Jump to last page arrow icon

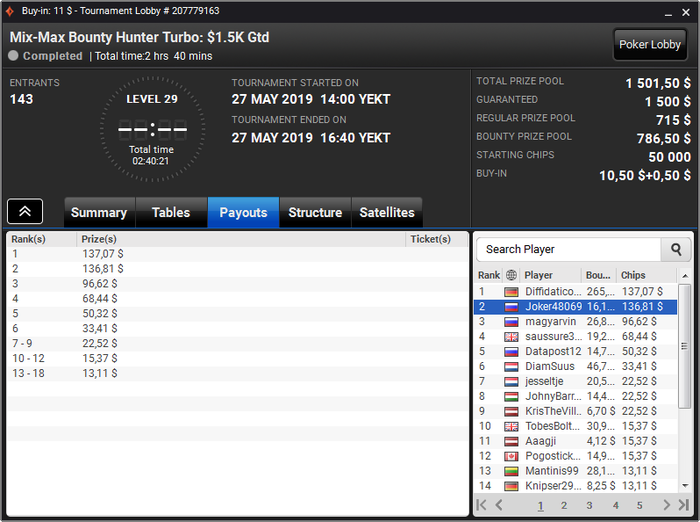683,505
